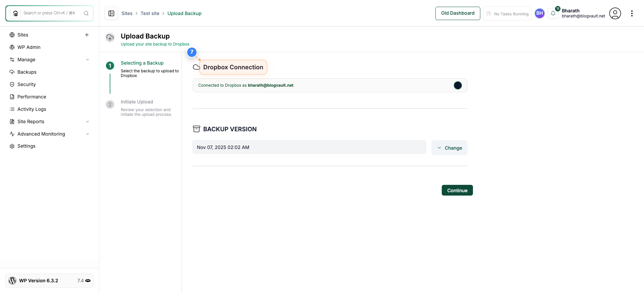This screenshot has height=293, width=644.
Task: Click the Settings gear icon
Action: point(12,146)
